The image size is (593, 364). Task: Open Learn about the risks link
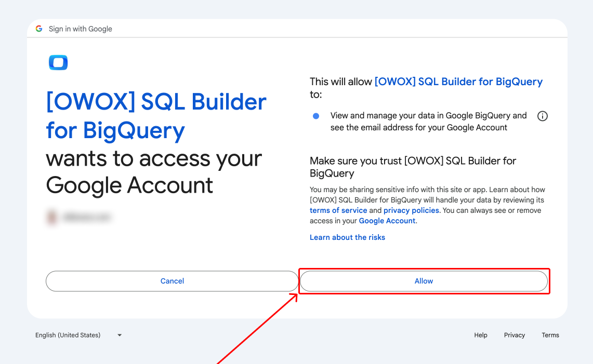347,237
